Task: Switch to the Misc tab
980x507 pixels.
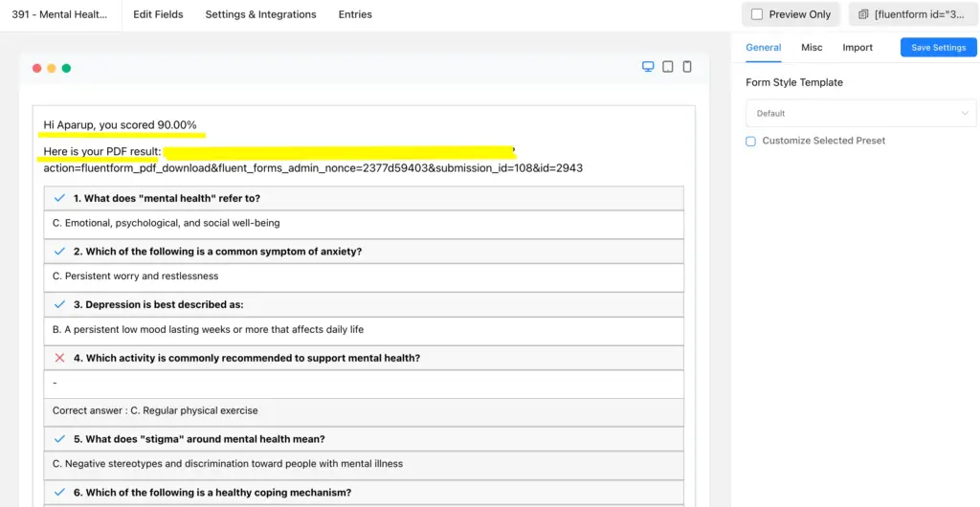Action: 812,48
